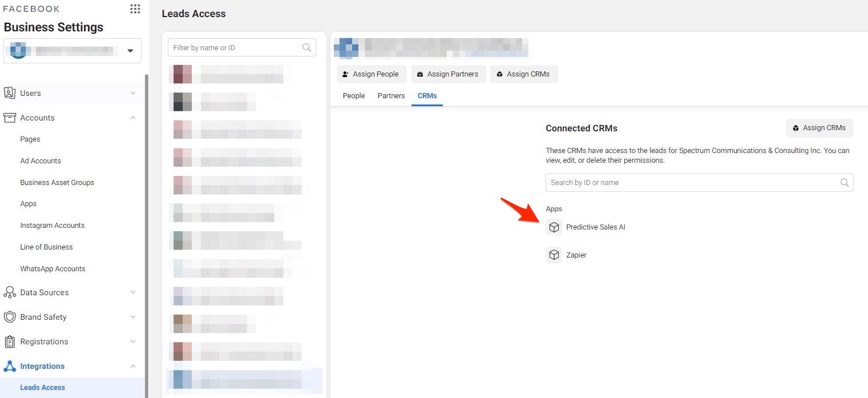Expand the Data Sources section chevron
Image resolution: width=868 pixels, height=398 pixels.
click(133, 292)
